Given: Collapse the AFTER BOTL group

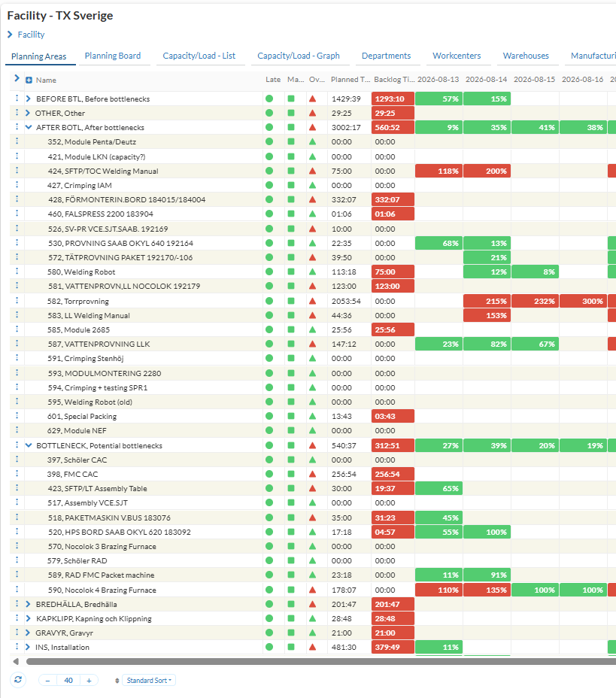Looking at the screenshot, I should (29, 127).
